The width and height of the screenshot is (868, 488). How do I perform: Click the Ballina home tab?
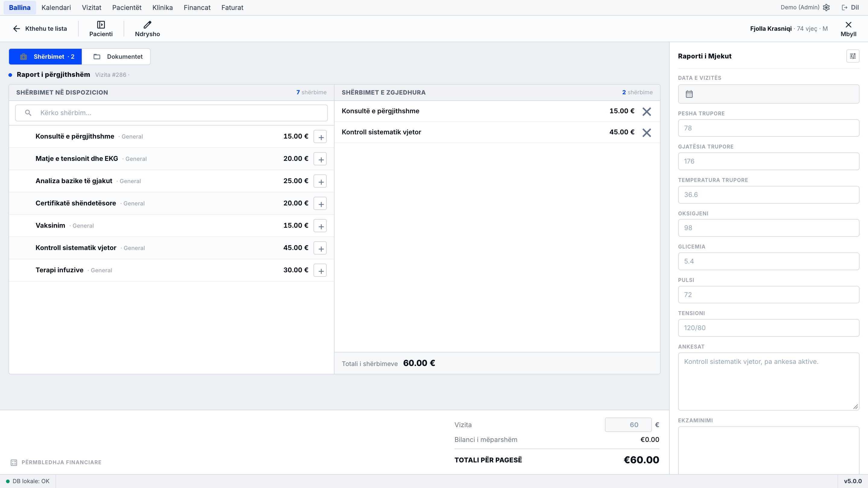point(20,8)
